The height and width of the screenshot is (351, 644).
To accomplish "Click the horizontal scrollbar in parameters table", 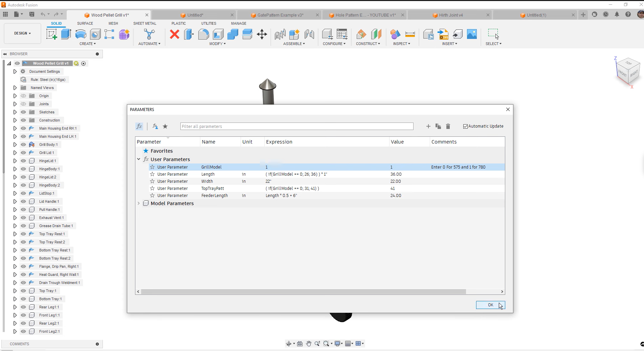I will pyautogui.click(x=303, y=291).
